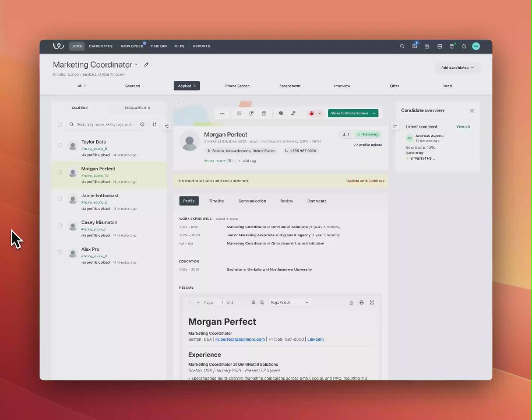This screenshot has height=420, width=532.
Task: Check the Morgan Perfect checkbox
Action: [59, 172]
